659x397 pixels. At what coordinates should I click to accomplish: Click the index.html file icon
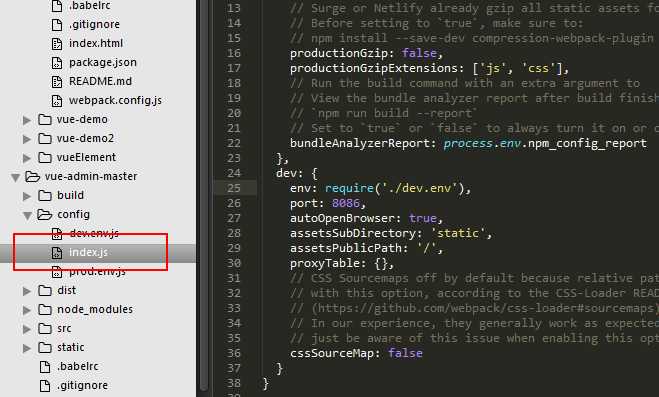click(57, 43)
